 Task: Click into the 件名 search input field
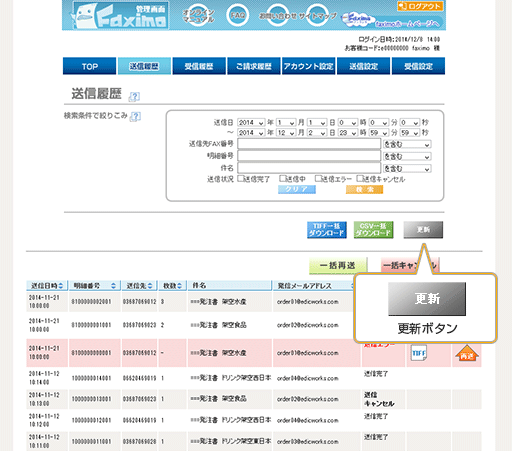309,168
